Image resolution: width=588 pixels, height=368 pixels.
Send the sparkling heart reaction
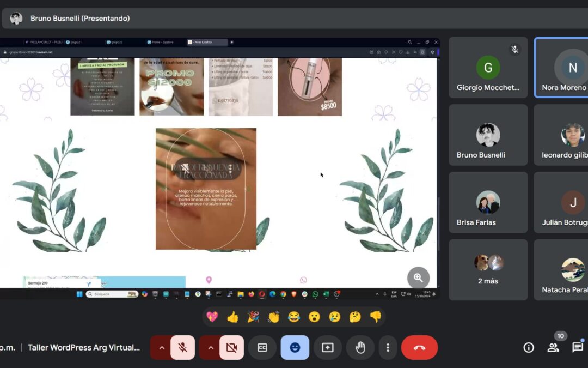212,317
